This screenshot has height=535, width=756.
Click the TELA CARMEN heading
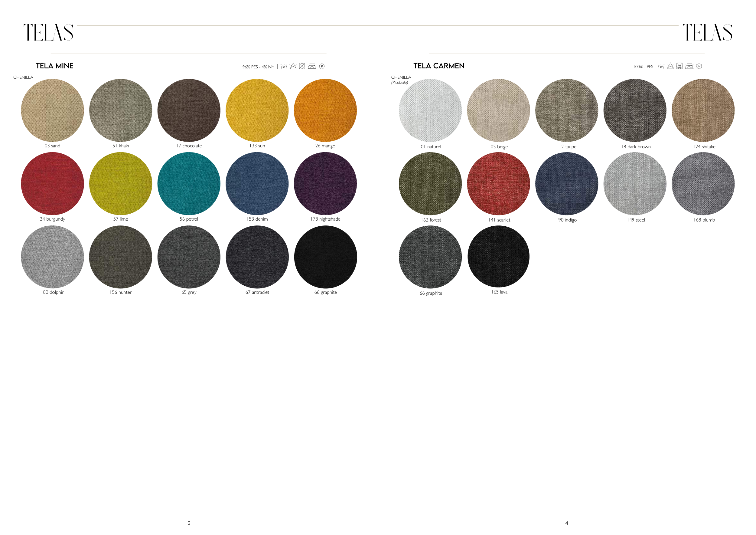point(439,66)
